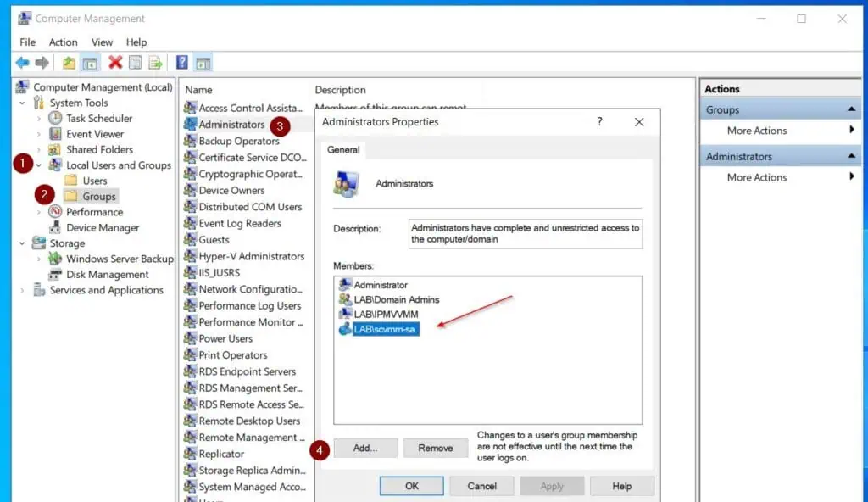Select the Distributed COM Users group

[x=250, y=207]
